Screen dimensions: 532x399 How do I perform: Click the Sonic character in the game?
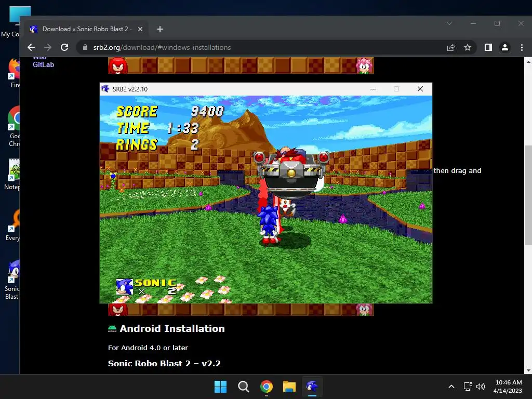269,224
